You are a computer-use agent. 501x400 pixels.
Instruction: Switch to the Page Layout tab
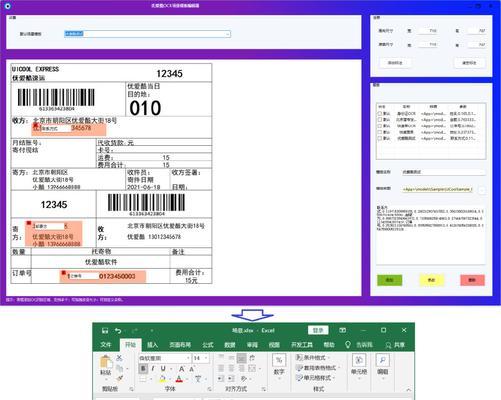tap(180, 345)
